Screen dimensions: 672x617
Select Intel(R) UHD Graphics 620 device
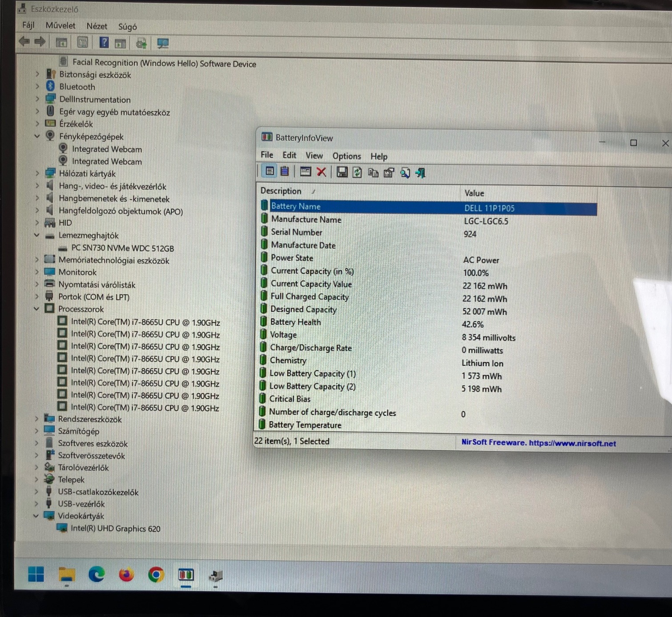(x=116, y=528)
